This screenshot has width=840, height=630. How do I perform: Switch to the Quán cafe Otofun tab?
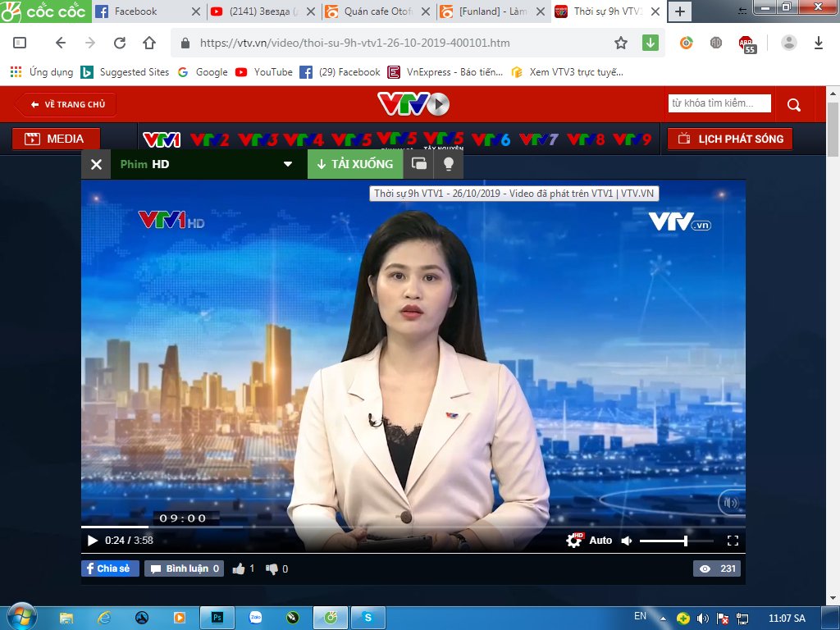click(377, 11)
